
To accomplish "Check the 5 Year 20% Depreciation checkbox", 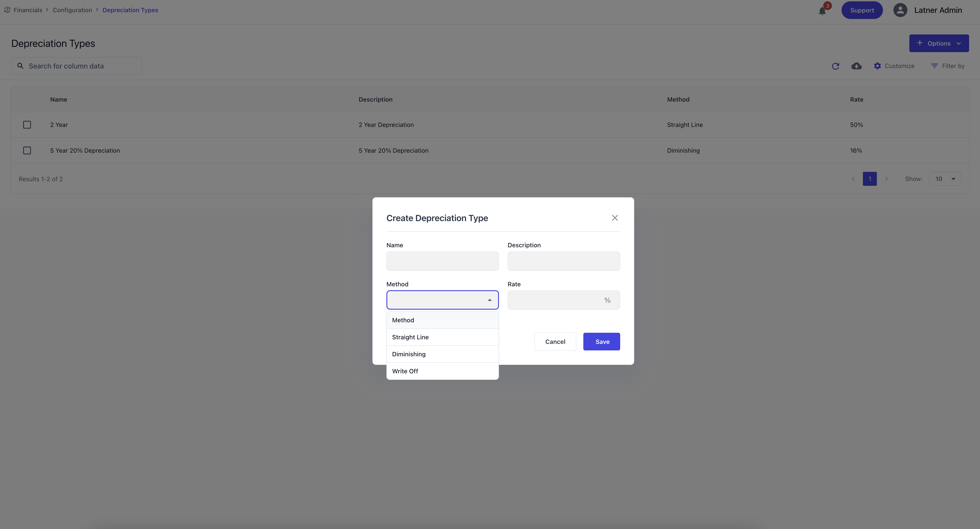I will pyautogui.click(x=27, y=151).
